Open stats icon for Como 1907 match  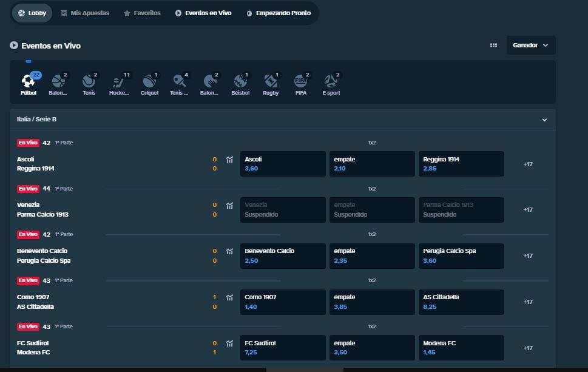coord(229,297)
